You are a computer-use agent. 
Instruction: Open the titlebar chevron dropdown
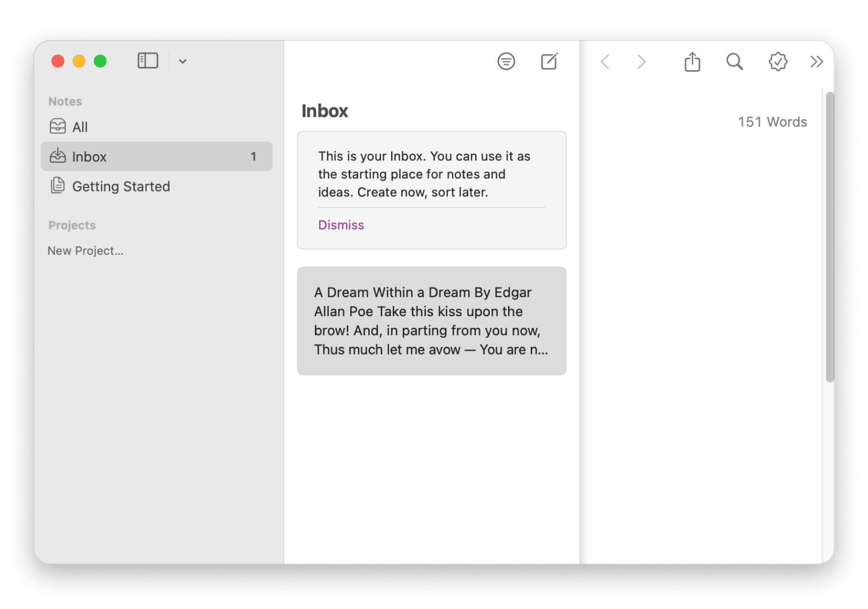click(x=183, y=61)
